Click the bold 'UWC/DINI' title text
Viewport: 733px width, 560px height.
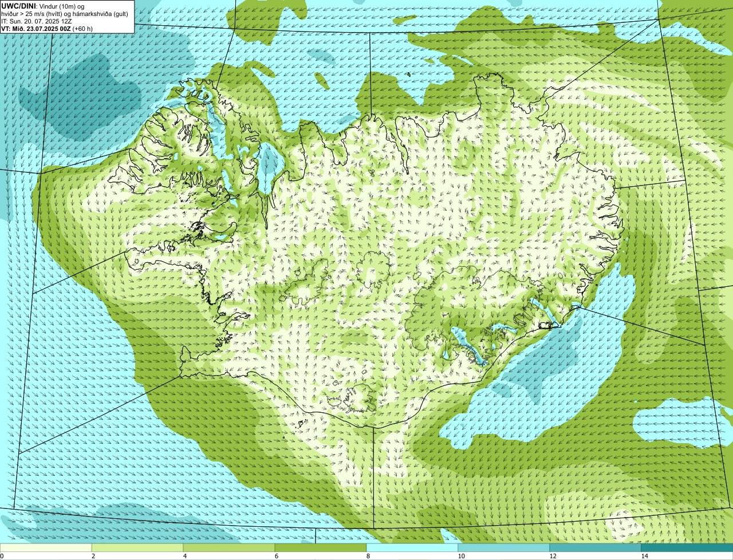tap(19, 6)
